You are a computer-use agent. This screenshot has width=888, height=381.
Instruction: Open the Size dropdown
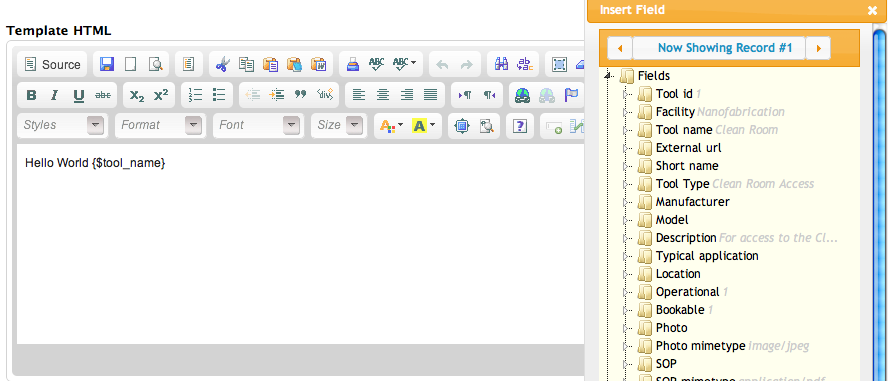(x=339, y=125)
